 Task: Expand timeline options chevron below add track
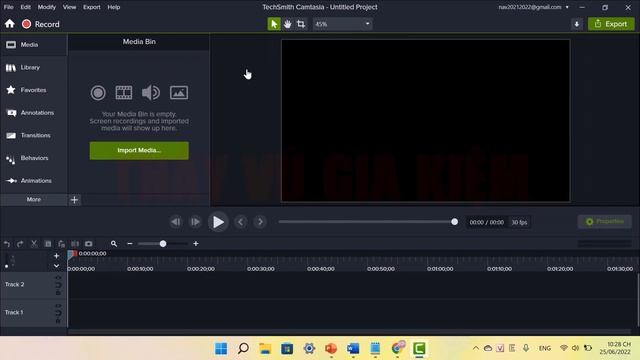pos(56,266)
